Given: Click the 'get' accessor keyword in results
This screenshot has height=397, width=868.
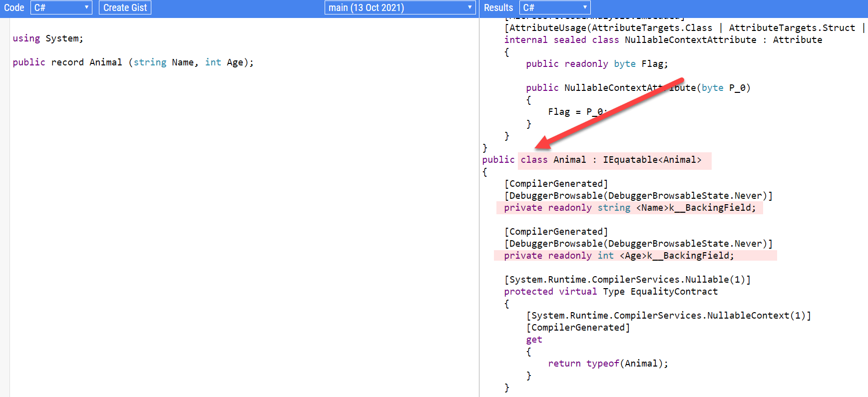Looking at the screenshot, I should [x=534, y=340].
